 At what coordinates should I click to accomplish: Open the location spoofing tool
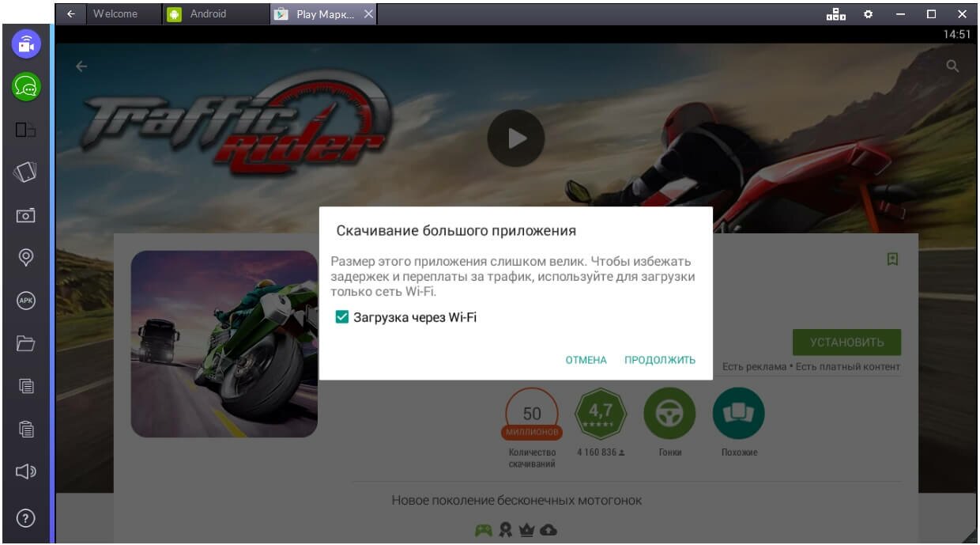point(25,258)
